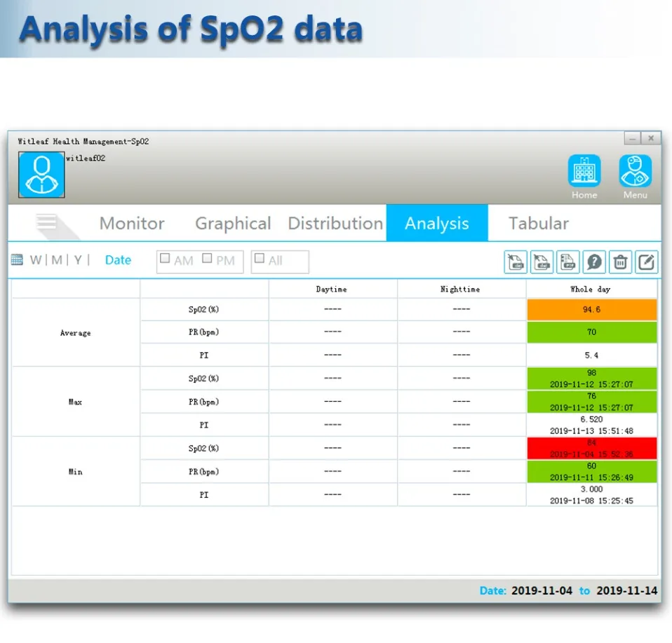672x643 pixels.
Task: Click the edit pencil icon
Action: point(646,262)
